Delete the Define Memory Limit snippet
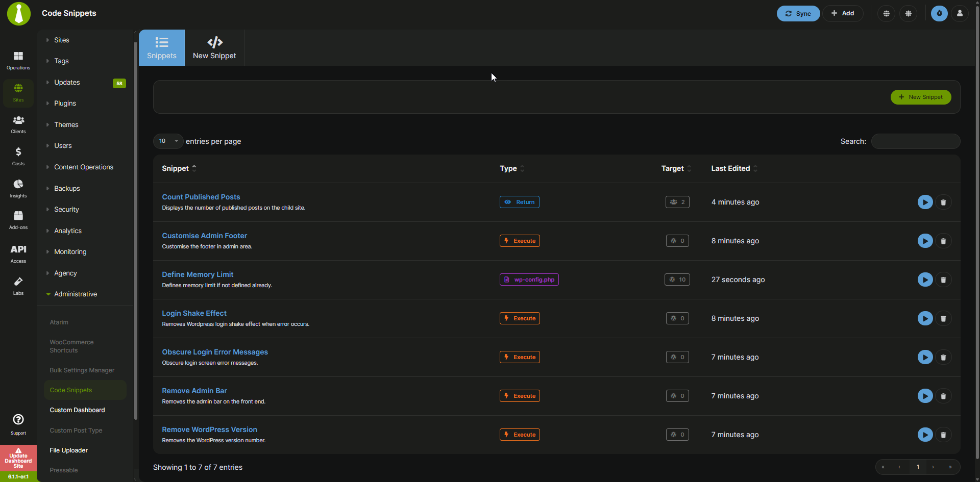Image resolution: width=980 pixels, height=482 pixels. [943, 280]
